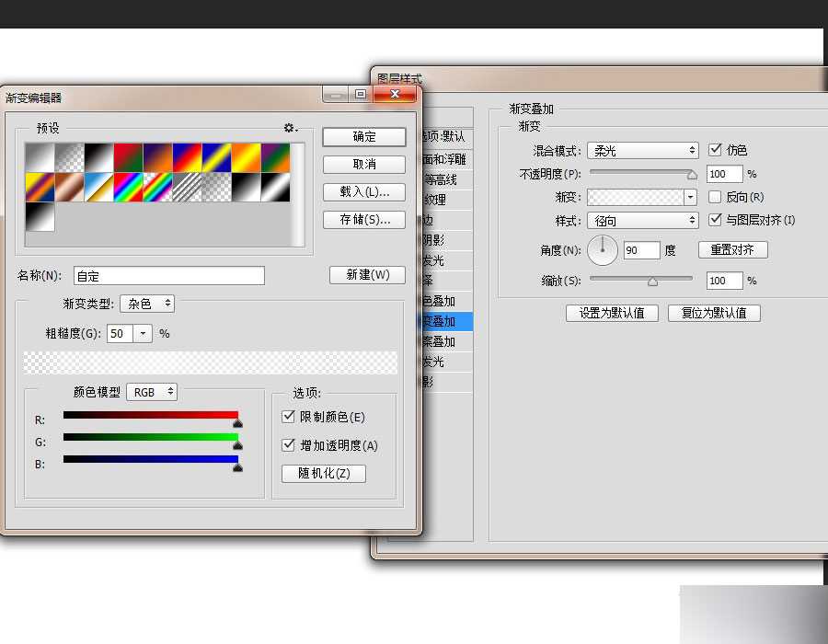Select the 颜色叠加 item above 渐变叠加

pos(447,301)
